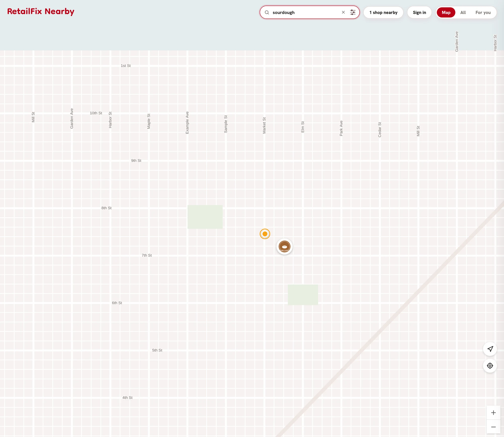The image size is (504, 437).
Task: Clear the sourdough search text
Action: point(343,12)
